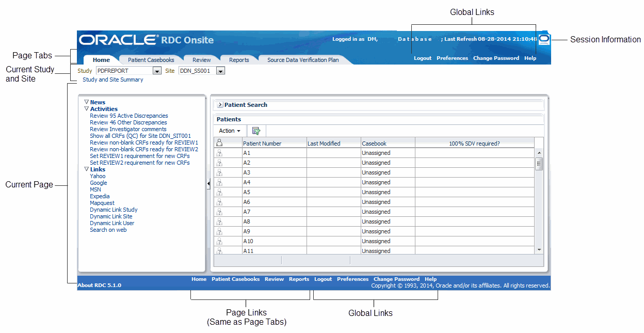Open the Action menu in the Patients panel

click(x=229, y=131)
